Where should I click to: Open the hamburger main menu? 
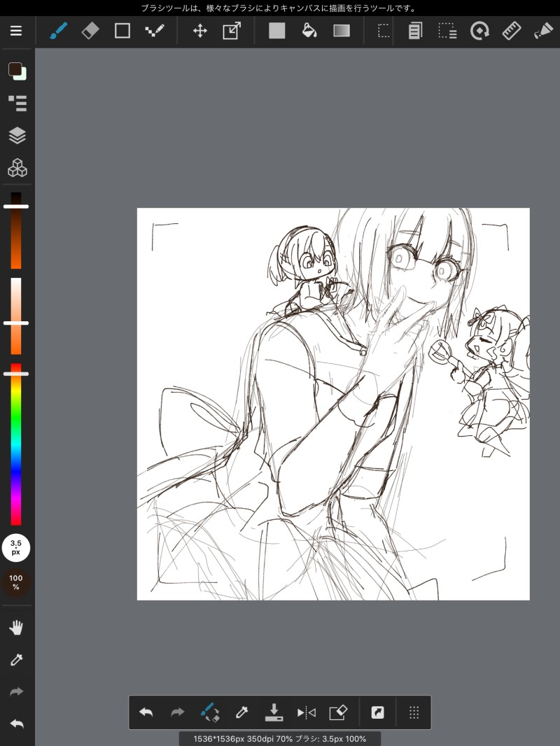coord(16,31)
